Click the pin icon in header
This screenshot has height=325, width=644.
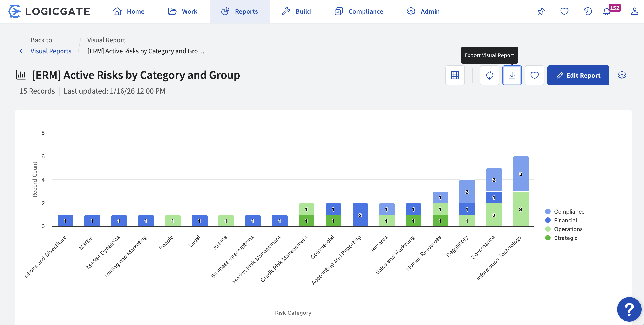point(541,11)
